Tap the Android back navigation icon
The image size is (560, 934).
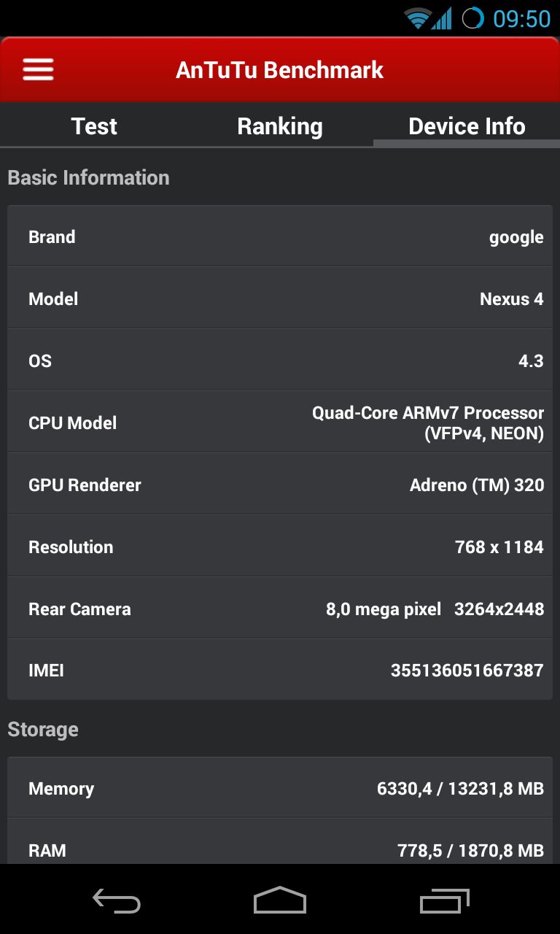click(x=117, y=900)
